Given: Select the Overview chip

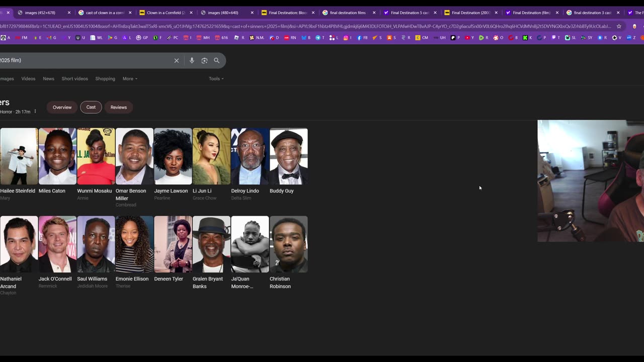Looking at the screenshot, I should (x=62, y=107).
